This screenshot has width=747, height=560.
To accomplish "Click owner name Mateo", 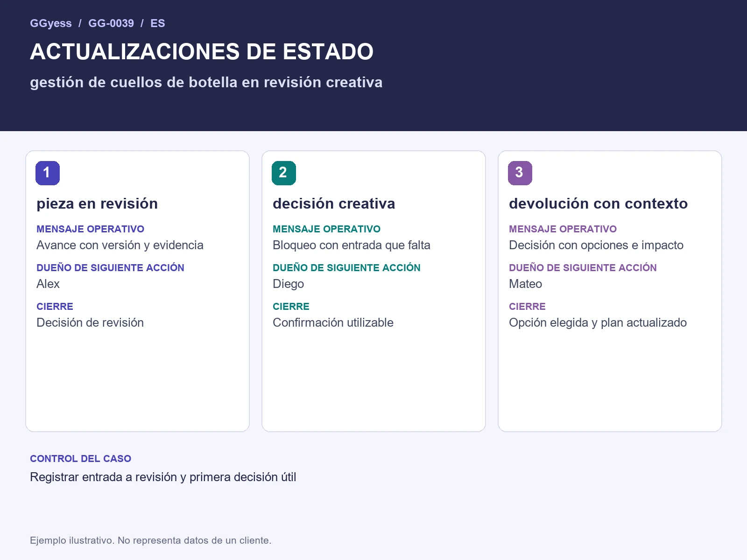I will tap(525, 284).
